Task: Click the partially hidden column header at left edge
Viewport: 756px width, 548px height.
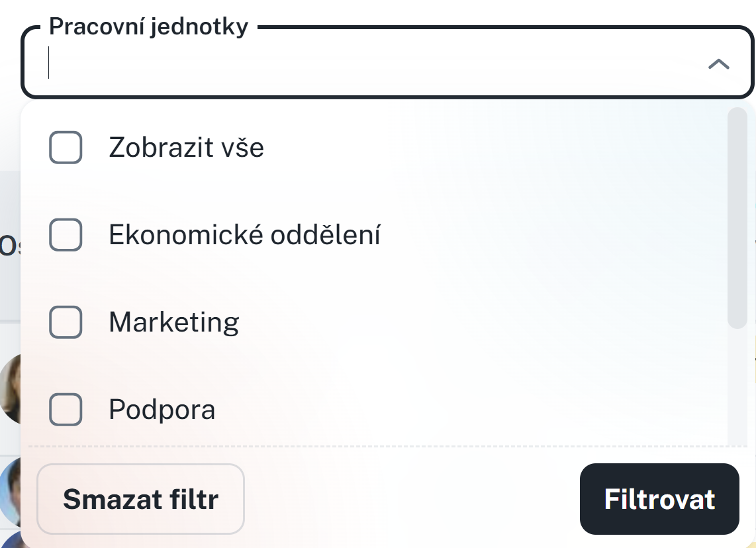Action: (9, 246)
